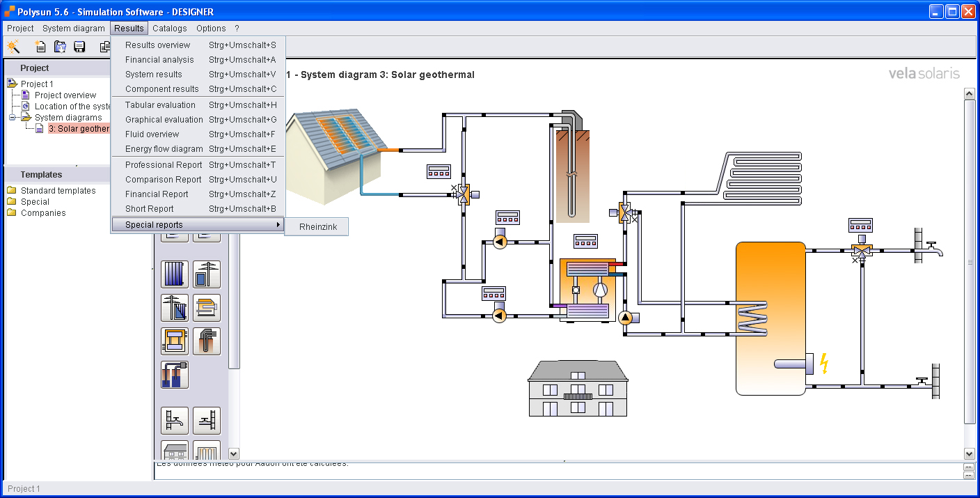Select the radiator component icon at the bottom
Screen dimensions: 980x498
tap(207, 453)
